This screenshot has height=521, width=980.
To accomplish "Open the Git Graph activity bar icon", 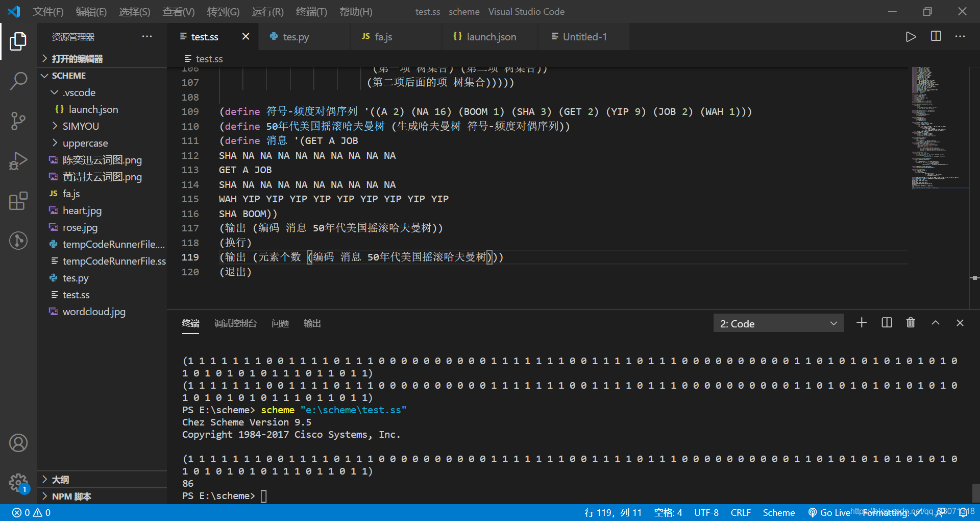I will pos(18,241).
